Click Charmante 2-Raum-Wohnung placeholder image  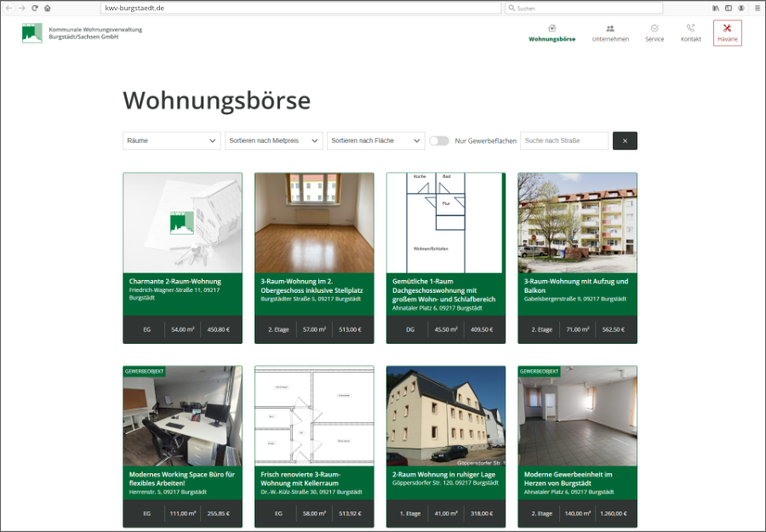click(x=183, y=223)
